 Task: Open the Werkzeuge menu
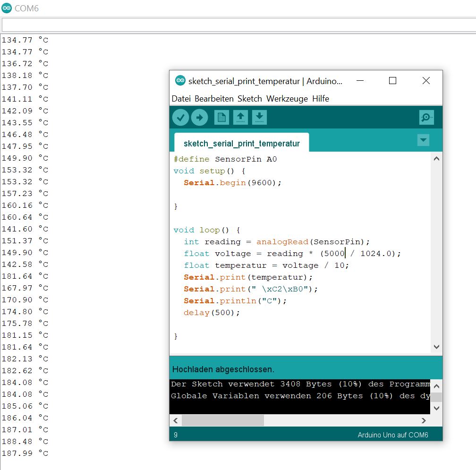pos(287,99)
